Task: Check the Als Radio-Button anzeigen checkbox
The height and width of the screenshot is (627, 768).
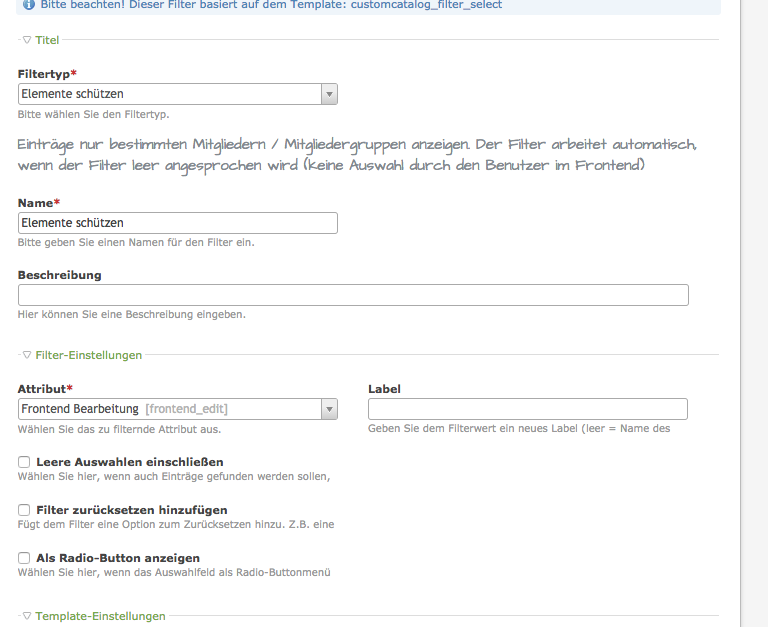Action: 24,558
